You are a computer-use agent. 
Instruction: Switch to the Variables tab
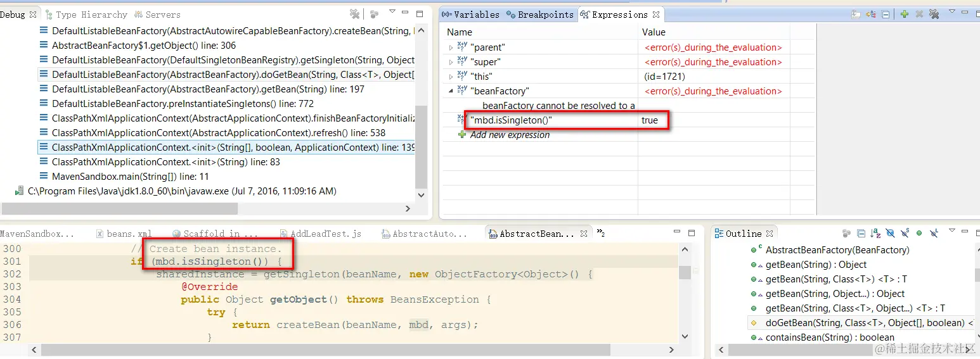coord(470,15)
